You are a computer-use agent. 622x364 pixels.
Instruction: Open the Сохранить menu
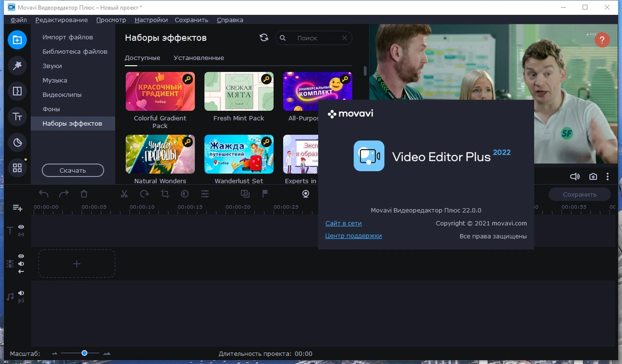click(191, 20)
